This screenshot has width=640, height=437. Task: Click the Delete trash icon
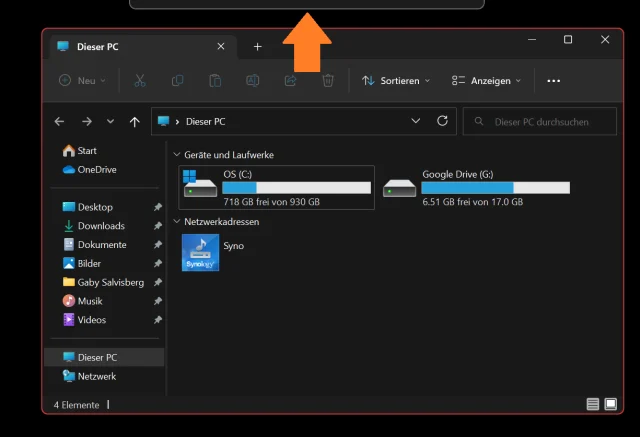[x=328, y=81]
